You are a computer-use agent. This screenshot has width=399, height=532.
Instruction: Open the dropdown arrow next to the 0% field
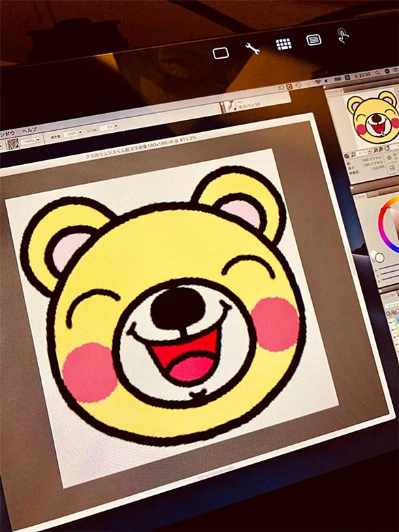point(116,126)
